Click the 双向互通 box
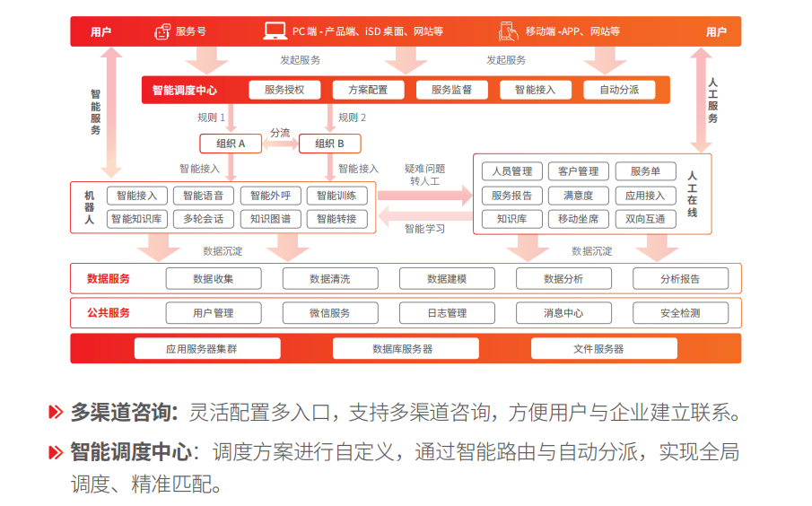Screen dimensions: 812x506 point(645,219)
